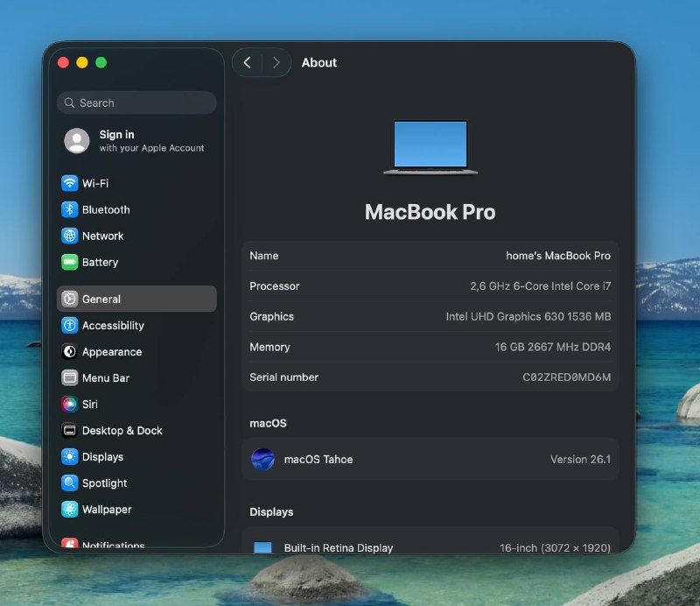Screen dimensions: 700x606
Task: Click the Wallpaper settings icon
Action: (71, 509)
